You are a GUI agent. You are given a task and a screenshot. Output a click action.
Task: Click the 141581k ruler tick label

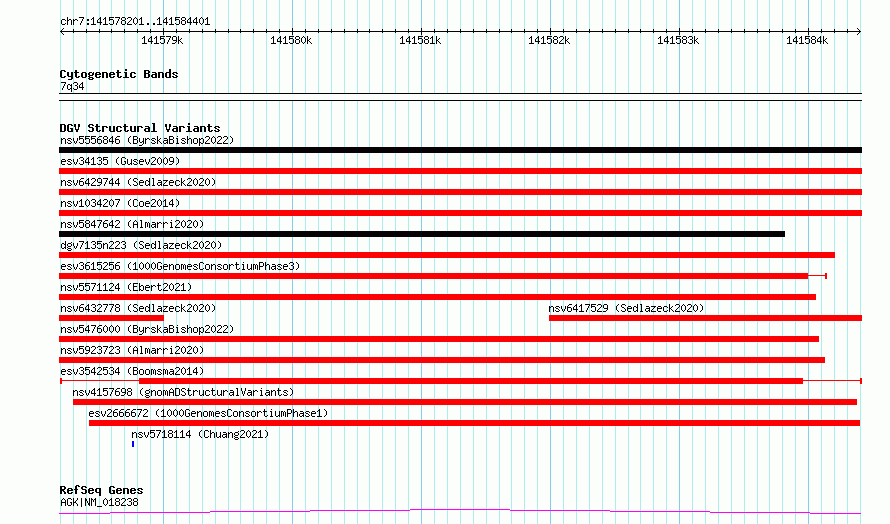(420, 40)
